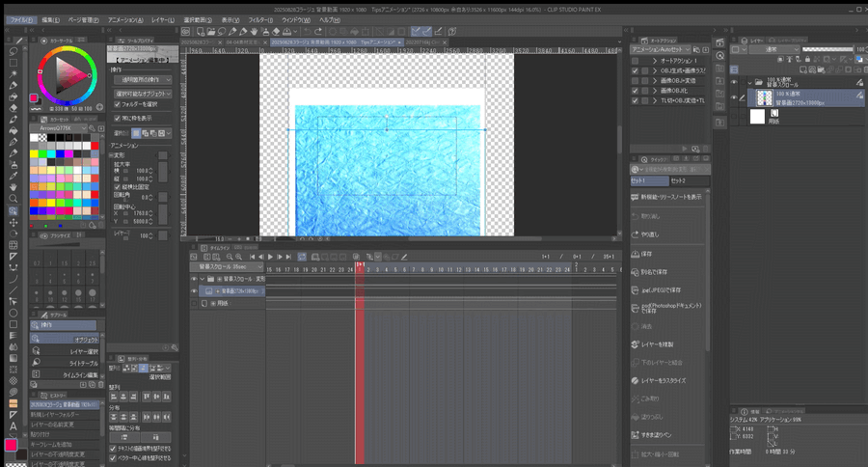Hide the 背景スクロール folder layer
This screenshot has height=467, width=868.
point(735,83)
